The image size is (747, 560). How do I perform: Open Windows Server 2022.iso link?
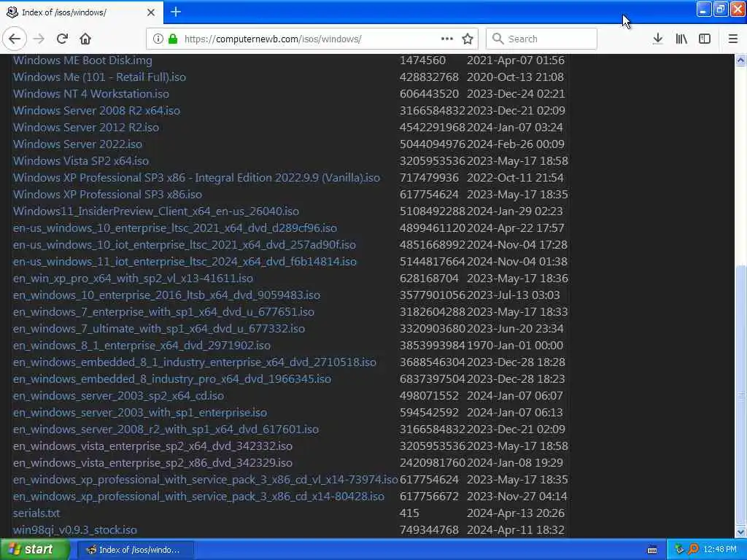point(77,144)
